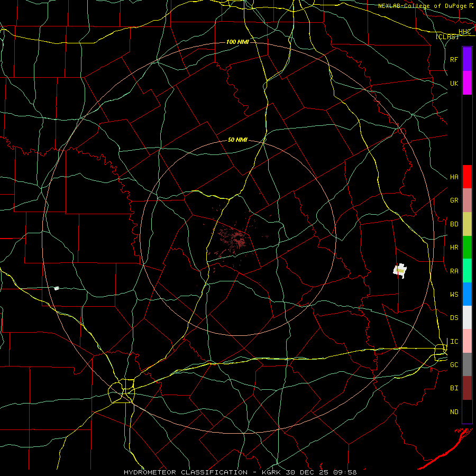Click the 'DS' legend label
The height and width of the screenshot is (476, 476).
point(454,317)
